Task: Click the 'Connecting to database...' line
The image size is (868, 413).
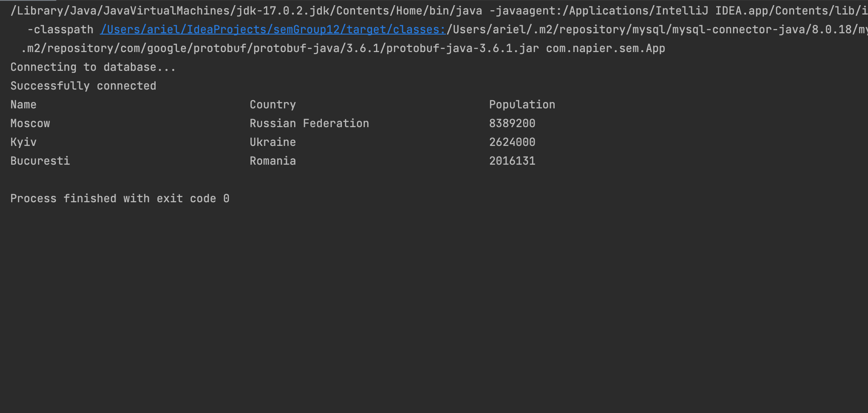Action: pyautogui.click(x=93, y=67)
